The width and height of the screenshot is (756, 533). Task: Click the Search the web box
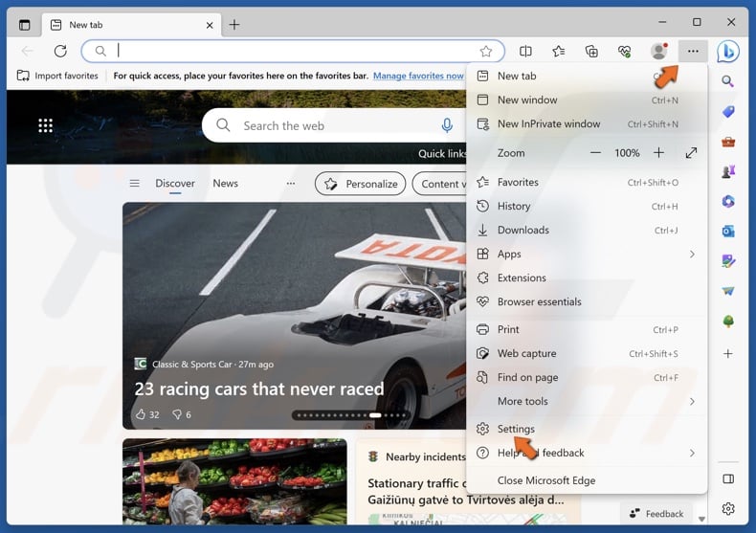tap(334, 125)
